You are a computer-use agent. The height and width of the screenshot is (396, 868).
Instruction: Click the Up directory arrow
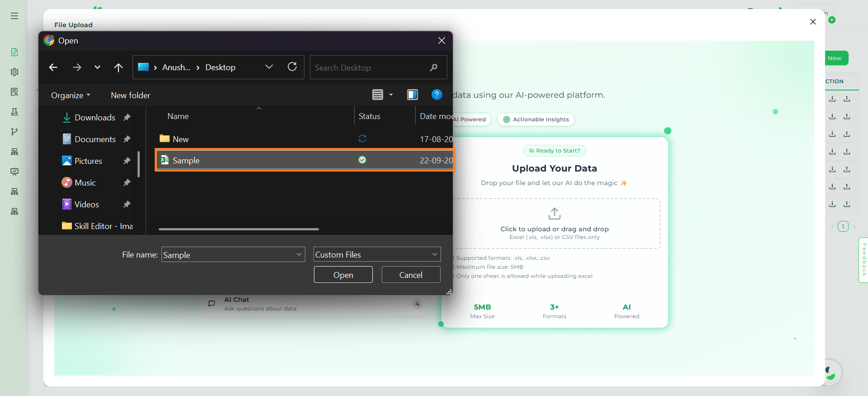pos(119,67)
